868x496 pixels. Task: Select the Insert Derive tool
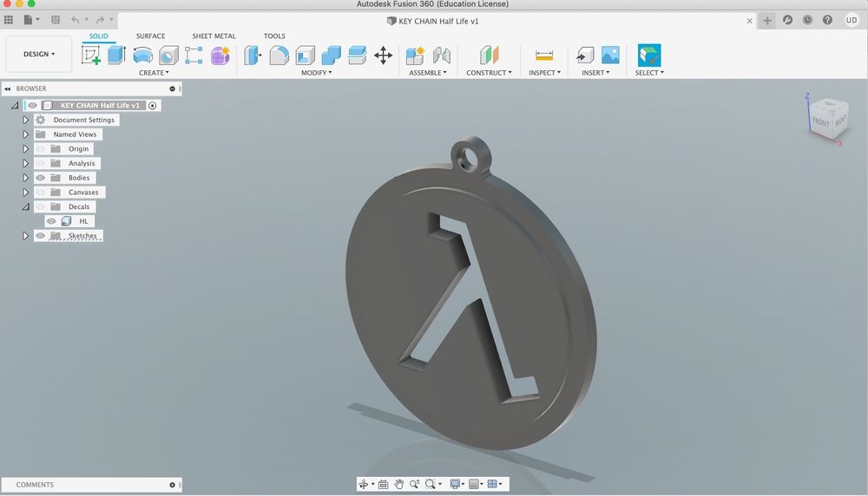click(x=584, y=55)
